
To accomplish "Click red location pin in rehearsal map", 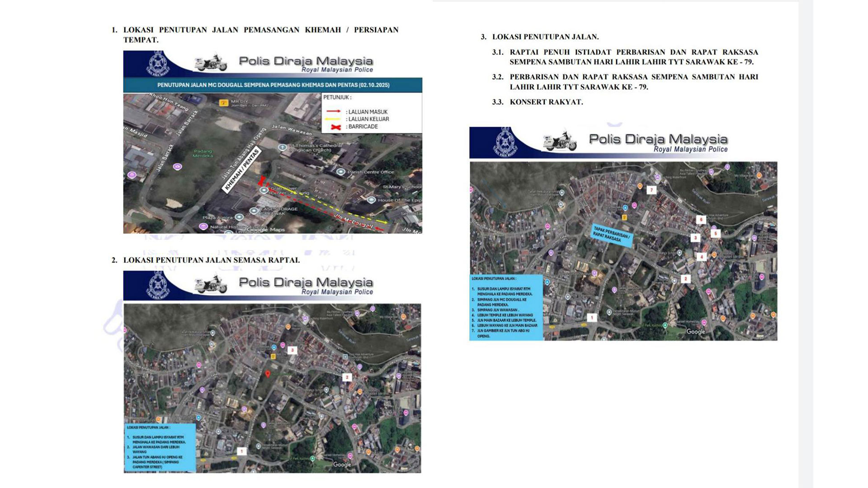I will 268,374.
